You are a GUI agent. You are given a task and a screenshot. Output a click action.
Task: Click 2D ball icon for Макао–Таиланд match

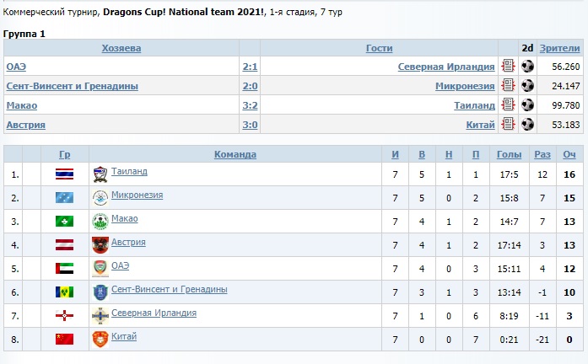point(528,105)
